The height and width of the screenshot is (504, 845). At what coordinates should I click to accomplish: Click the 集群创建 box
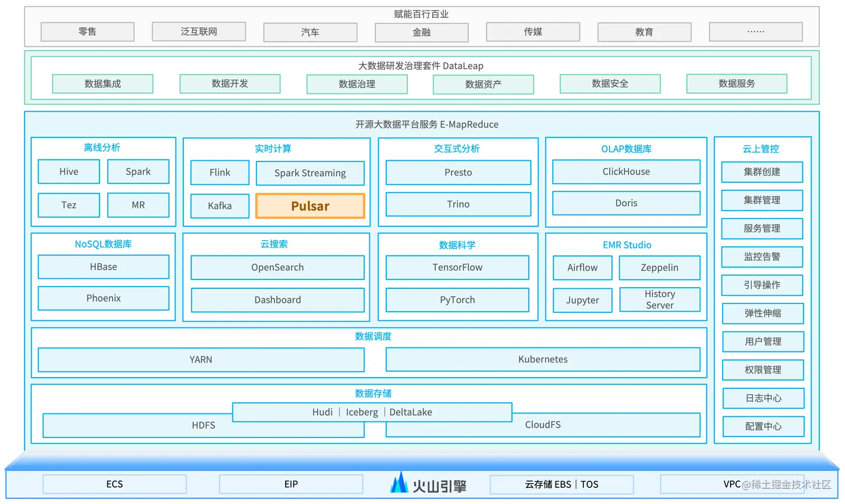[762, 172]
